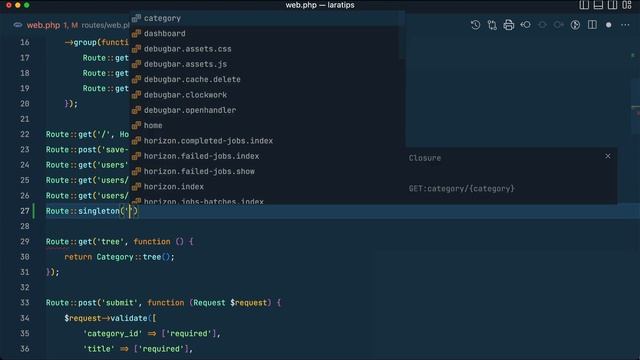Toggle the bottom panel layout icon

click(x=598, y=5)
